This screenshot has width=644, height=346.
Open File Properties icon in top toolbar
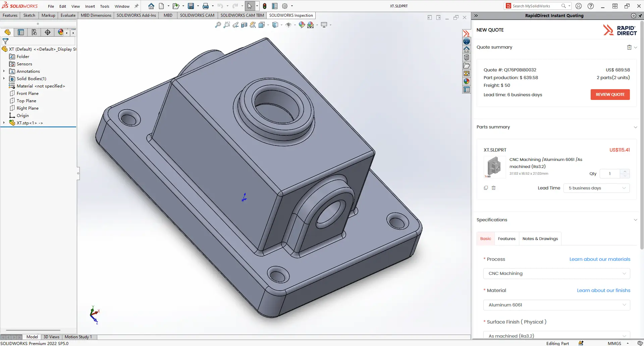coord(275,6)
